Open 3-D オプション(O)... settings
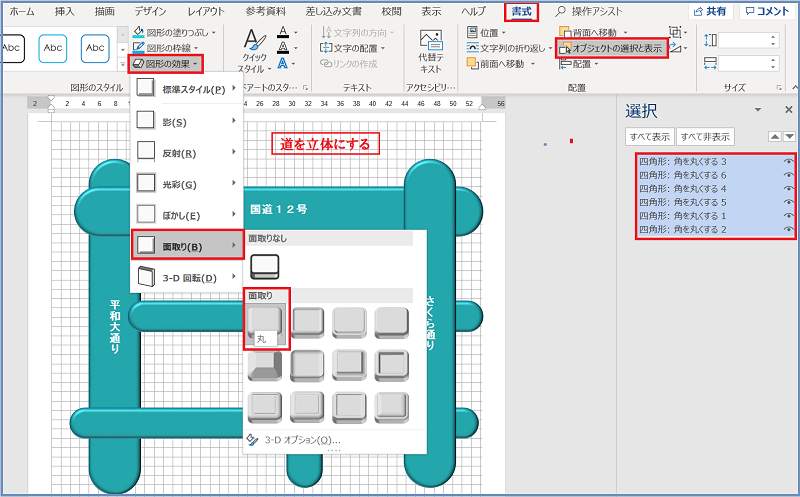The height and width of the screenshot is (497, 800). [x=293, y=440]
